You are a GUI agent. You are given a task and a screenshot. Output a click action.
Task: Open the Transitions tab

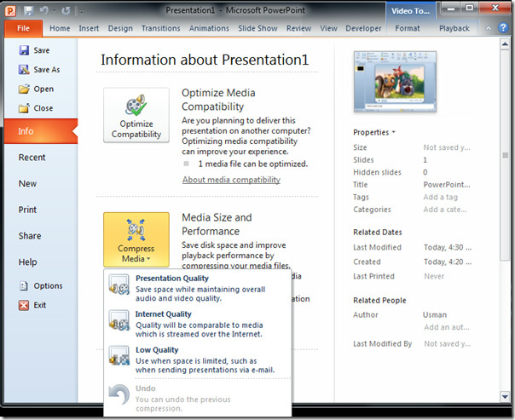click(160, 29)
